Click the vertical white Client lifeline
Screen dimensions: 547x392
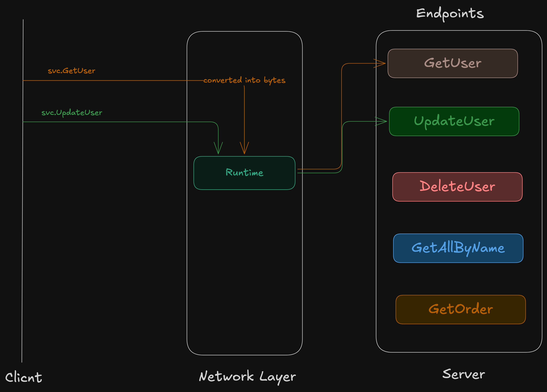[23, 217]
